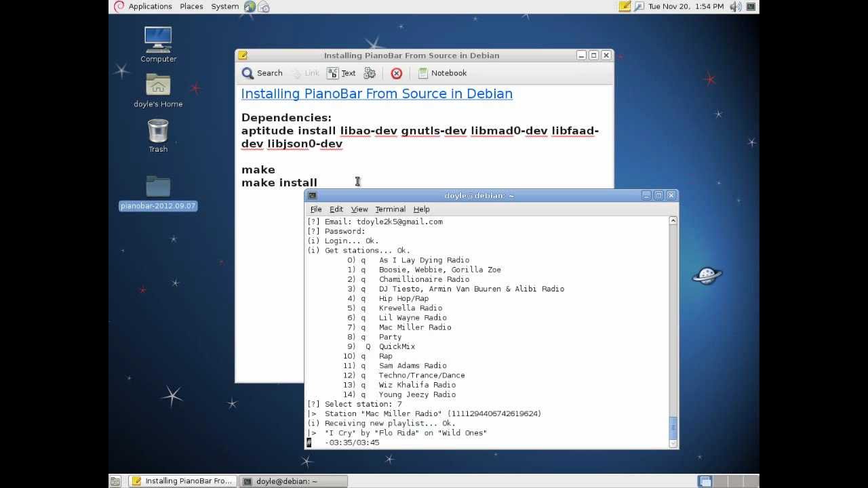This screenshot has width=868, height=488.
Task: Open the Debian Applications menu
Action: click(143, 6)
